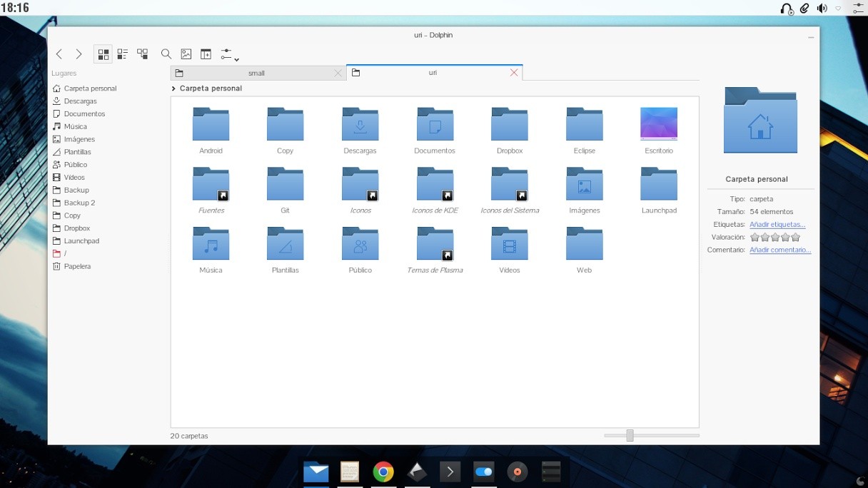
Task: Set a rating using the Valoración stars
Action: 775,237
